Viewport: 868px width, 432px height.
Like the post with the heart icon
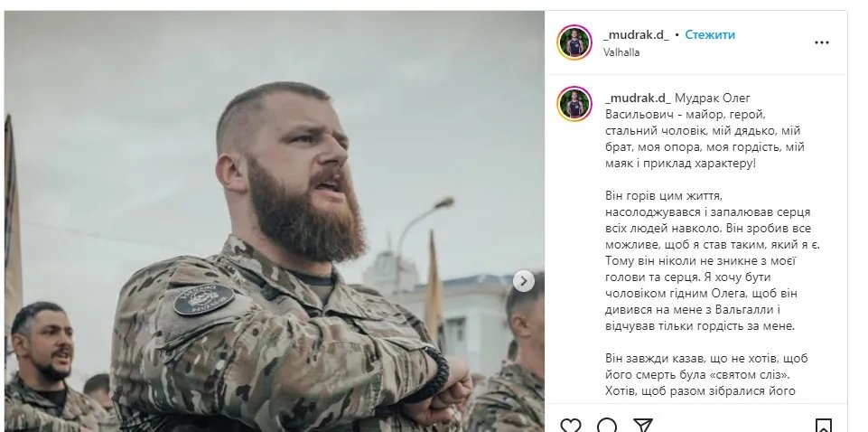coord(571,425)
